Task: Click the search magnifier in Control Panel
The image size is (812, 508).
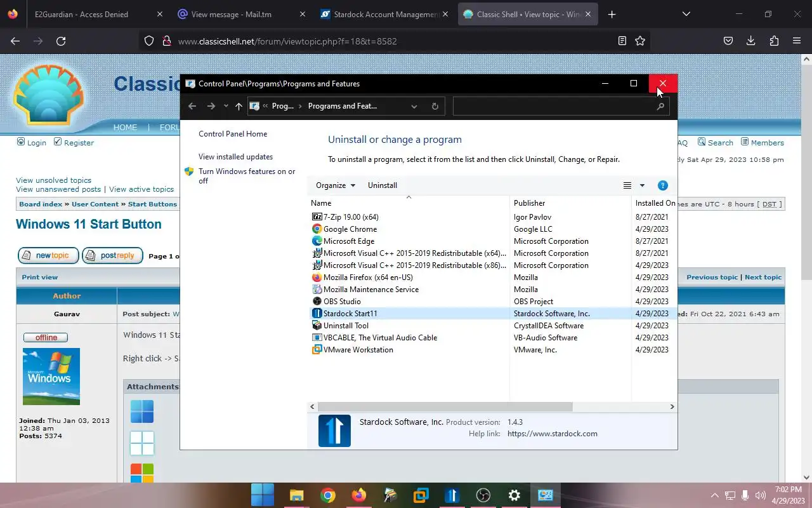Action: [x=660, y=106]
